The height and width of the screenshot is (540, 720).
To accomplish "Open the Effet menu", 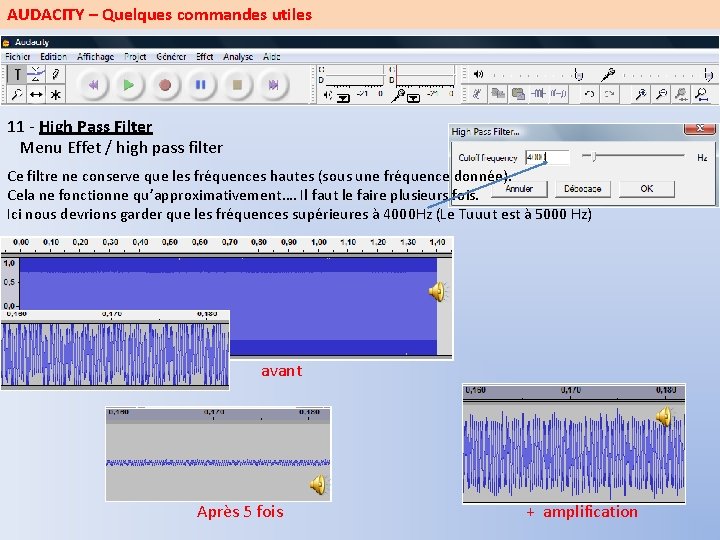I will point(204,57).
